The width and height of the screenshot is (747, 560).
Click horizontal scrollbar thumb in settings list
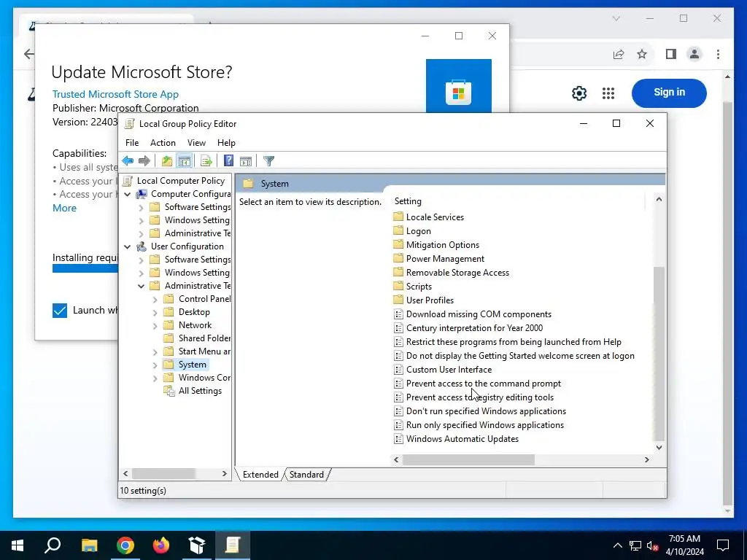468,459
